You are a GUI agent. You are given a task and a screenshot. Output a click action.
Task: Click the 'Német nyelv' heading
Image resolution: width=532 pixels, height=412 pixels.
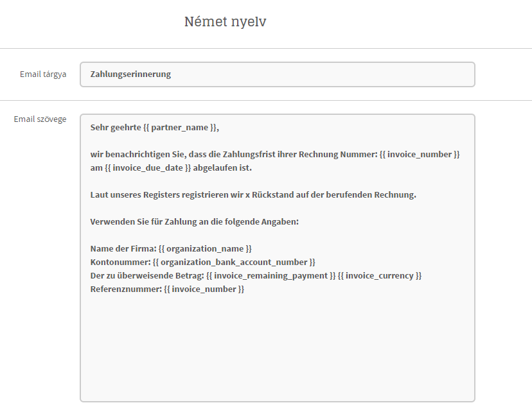tap(226, 22)
